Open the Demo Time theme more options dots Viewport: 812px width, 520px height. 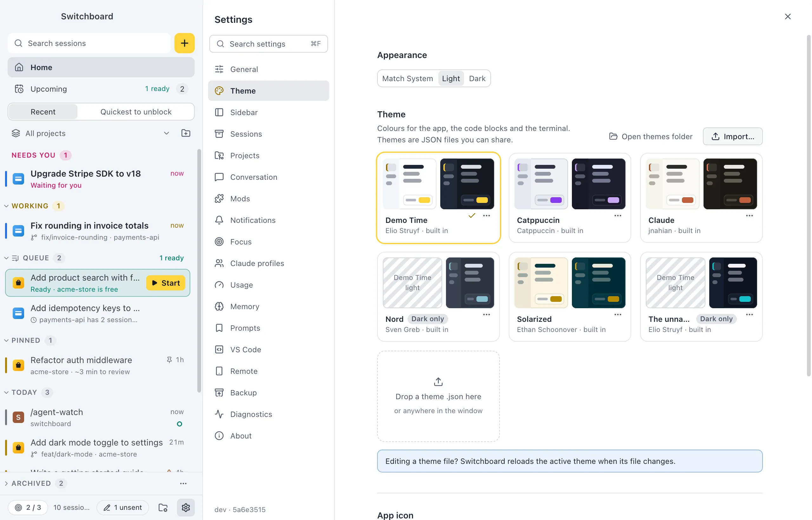click(x=486, y=215)
